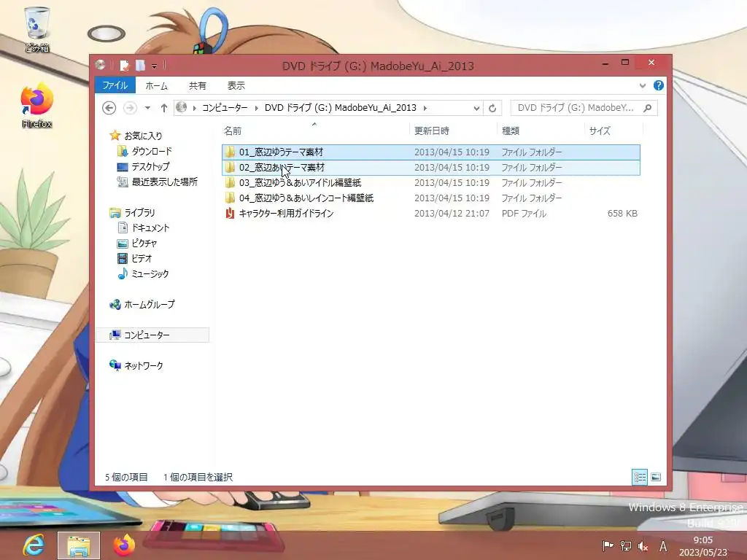The height and width of the screenshot is (560, 747).
Task: Switch to the ホーム ribbon tab
Action: (156, 86)
